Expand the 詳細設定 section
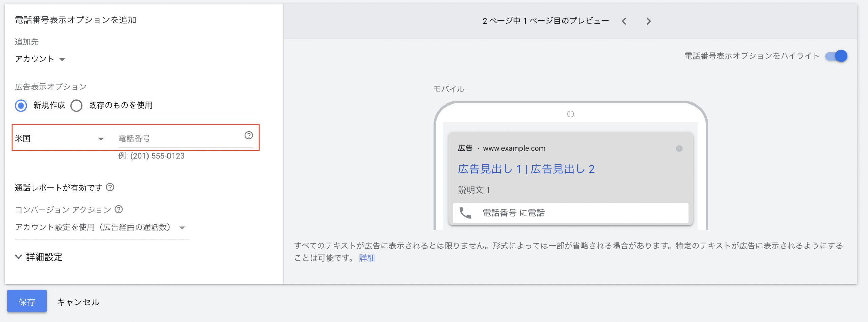Screen dimensions: 868x322 (x=39, y=257)
